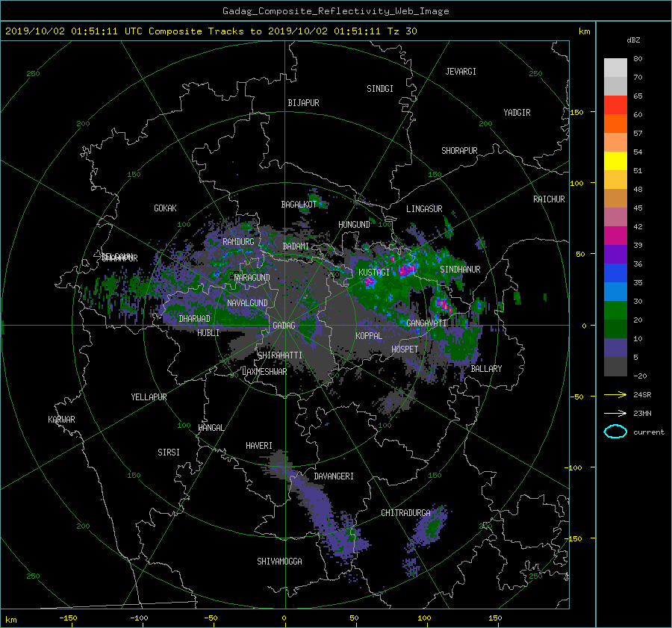The height and width of the screenshot is (628, 672).
Task: Click the NAVALGUND city label
Action: 247,303
